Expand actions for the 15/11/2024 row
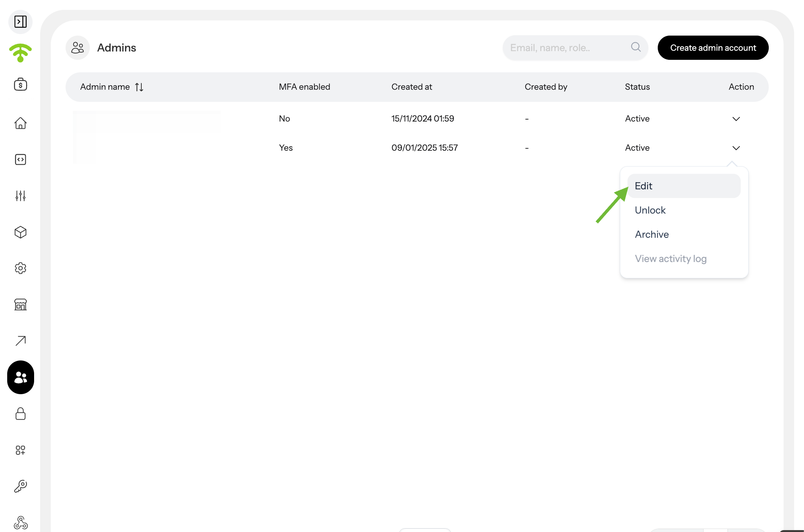Image resolution: width=804 pixels, height=532 pixels. [736, 119]
